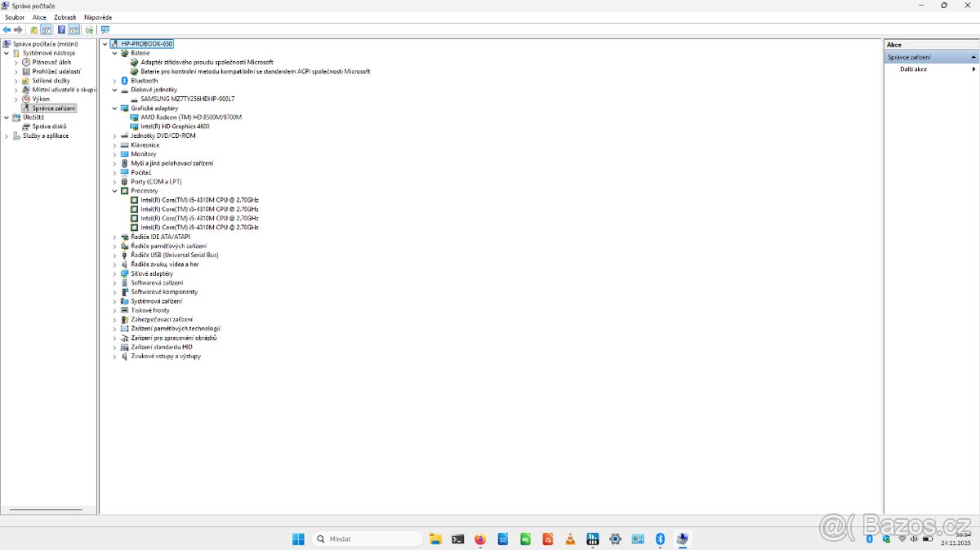Screen dimensions: 980x550
Task: Open the Zobrazit menu
Action: click(65, 17)
